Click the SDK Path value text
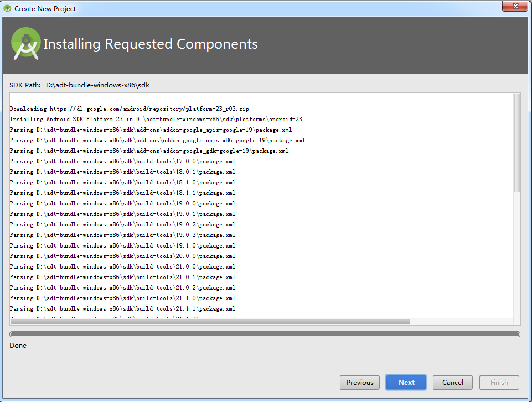The height and width of the screenshot is (402, 532). coord(98,85)
